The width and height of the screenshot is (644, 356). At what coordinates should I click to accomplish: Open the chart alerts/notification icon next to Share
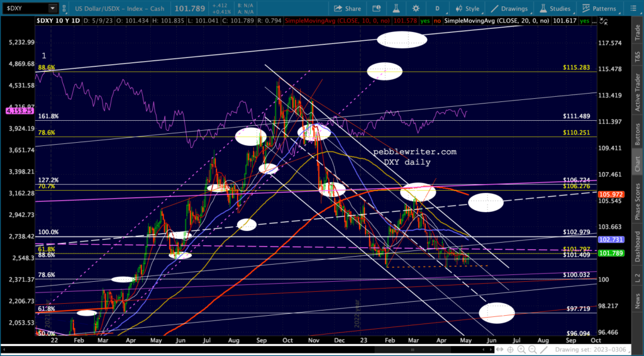376,8
